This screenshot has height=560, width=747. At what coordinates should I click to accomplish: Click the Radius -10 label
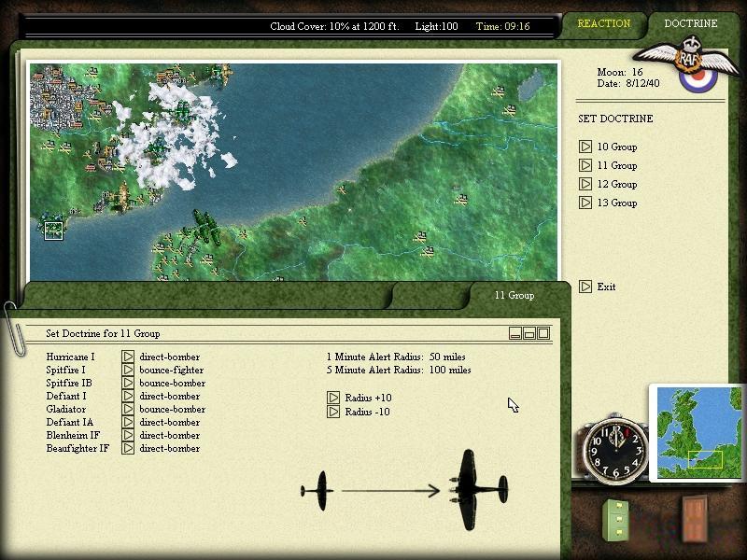[367, 412]
